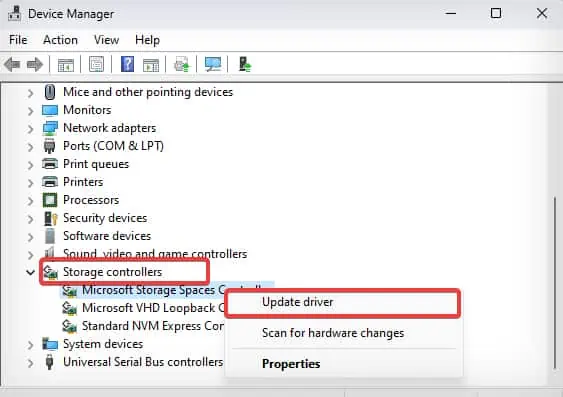This screenshot has height=397, width=563.
Task: Click the Network adapters category icon
Action: pos(50,128)
